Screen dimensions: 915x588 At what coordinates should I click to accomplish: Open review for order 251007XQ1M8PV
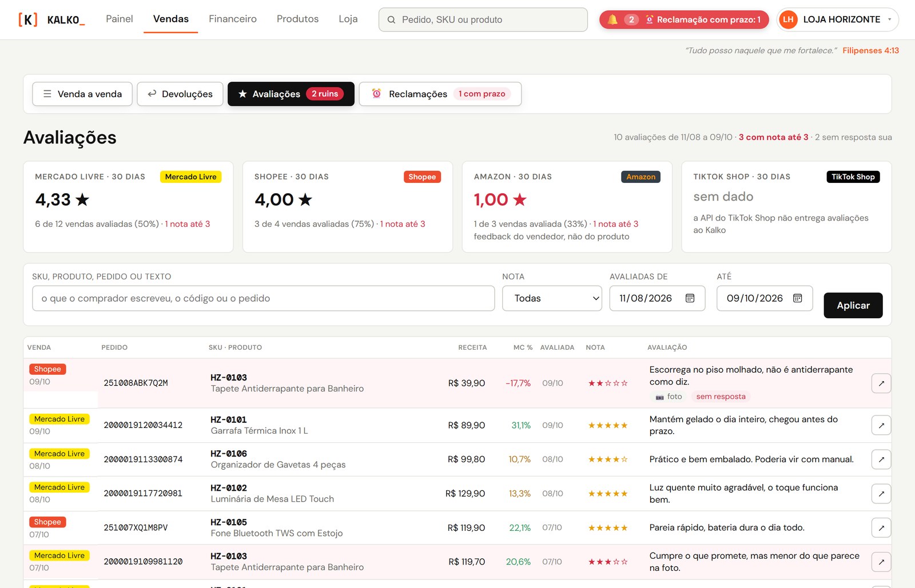881,528
